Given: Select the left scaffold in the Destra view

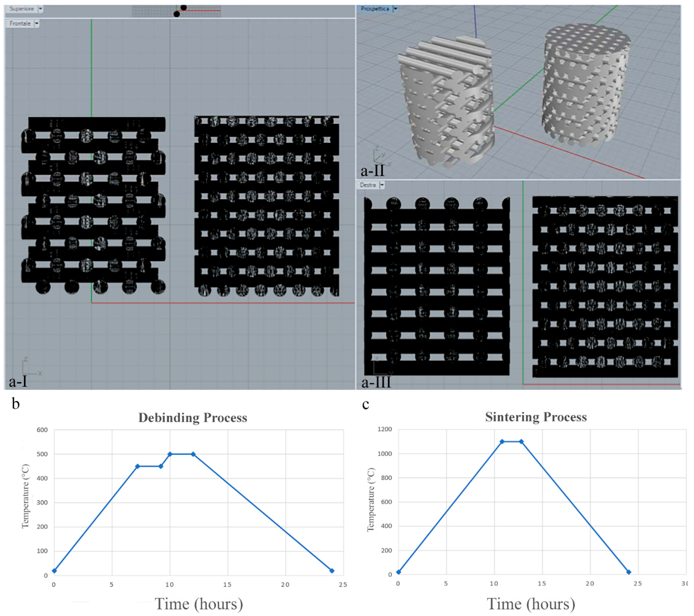Looking at the screenshot, I should (x=437, y=286).
